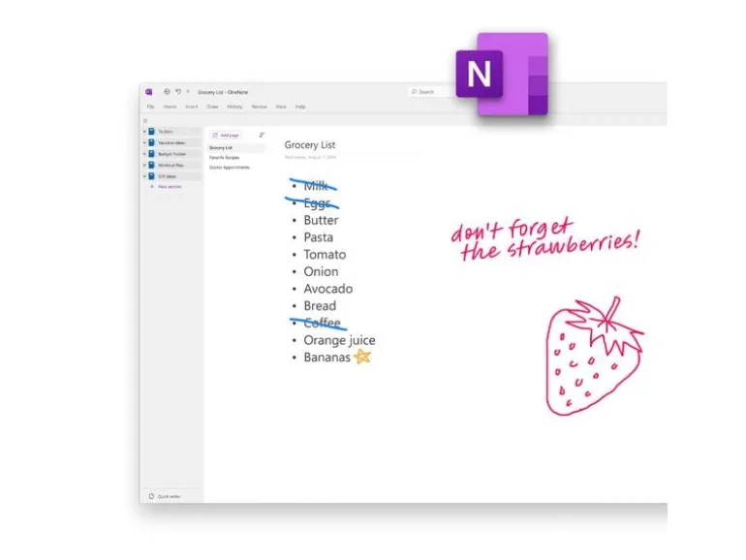Click the yellow star drawing next to Bananas
746x560 pixels.
(x=362, y=357)
